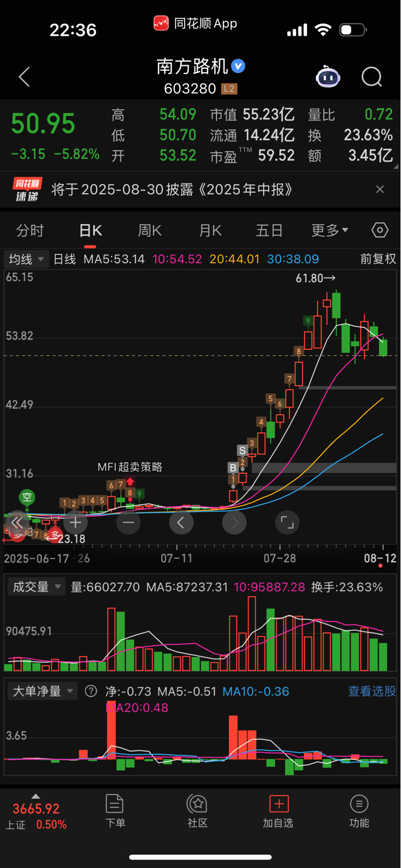
Task: Open the 下单 order button
Action: tap(115, 811)
